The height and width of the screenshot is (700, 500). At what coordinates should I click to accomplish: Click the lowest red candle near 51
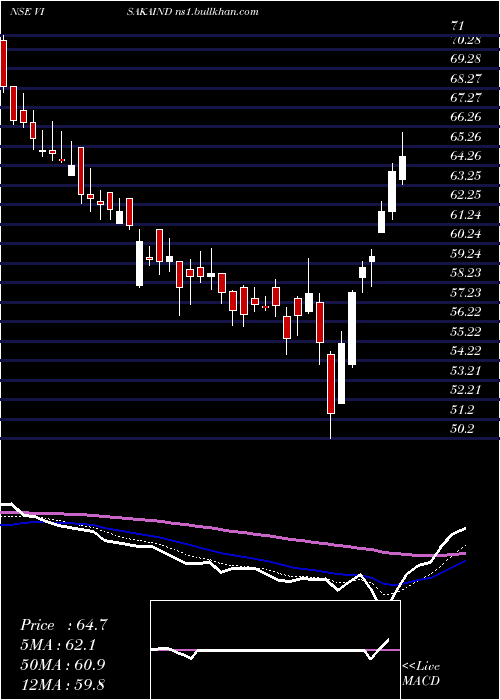click(x=331, y=384)
